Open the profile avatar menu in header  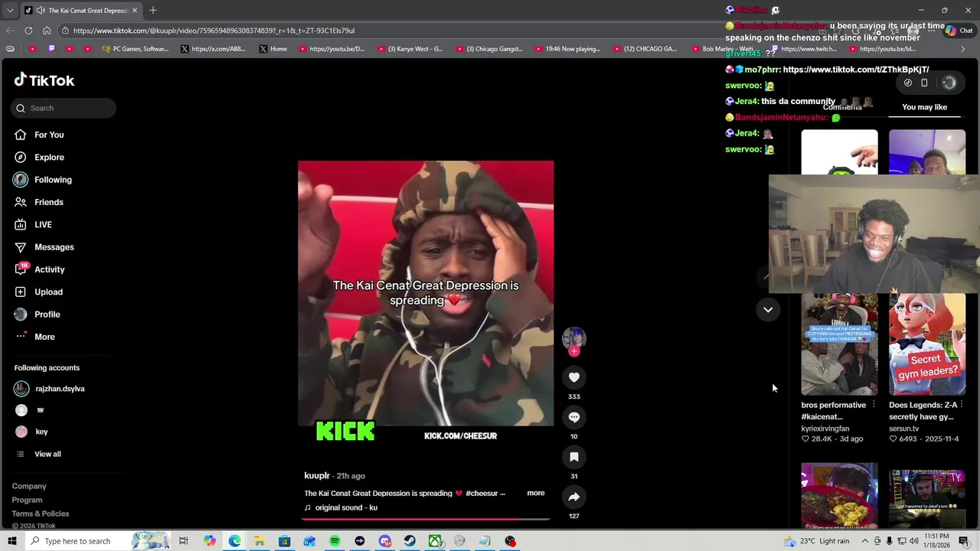pyautogui.click(x=949, y=83)
